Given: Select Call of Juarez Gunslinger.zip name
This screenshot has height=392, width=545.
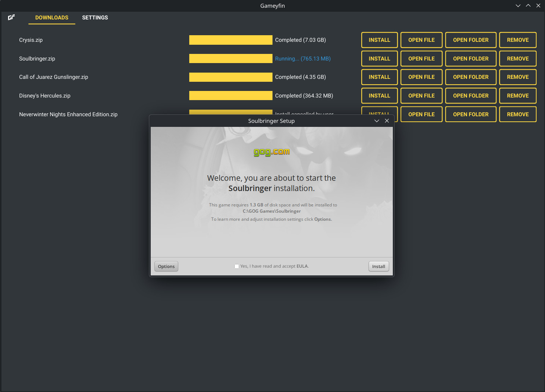Looking at the screenshot, I should (54, 77).
